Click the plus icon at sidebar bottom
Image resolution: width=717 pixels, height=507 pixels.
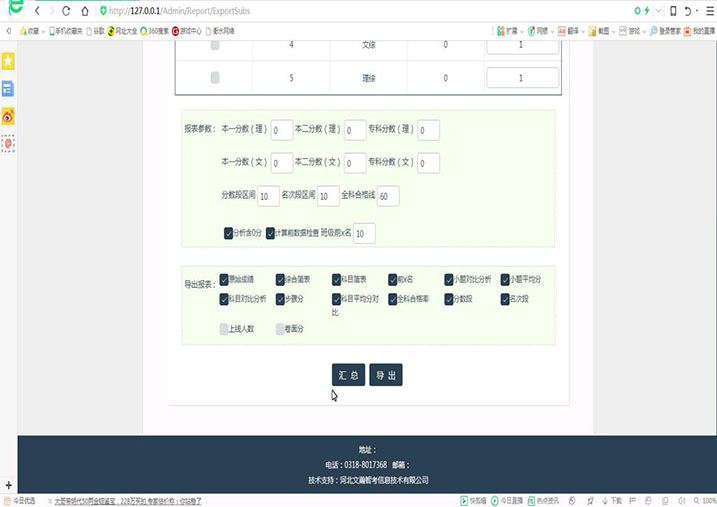tap(8, 485)
